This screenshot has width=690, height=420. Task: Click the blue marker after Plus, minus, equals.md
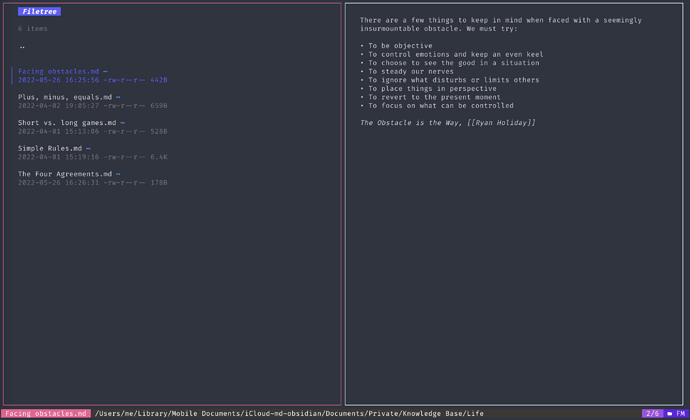coord(118,97)
